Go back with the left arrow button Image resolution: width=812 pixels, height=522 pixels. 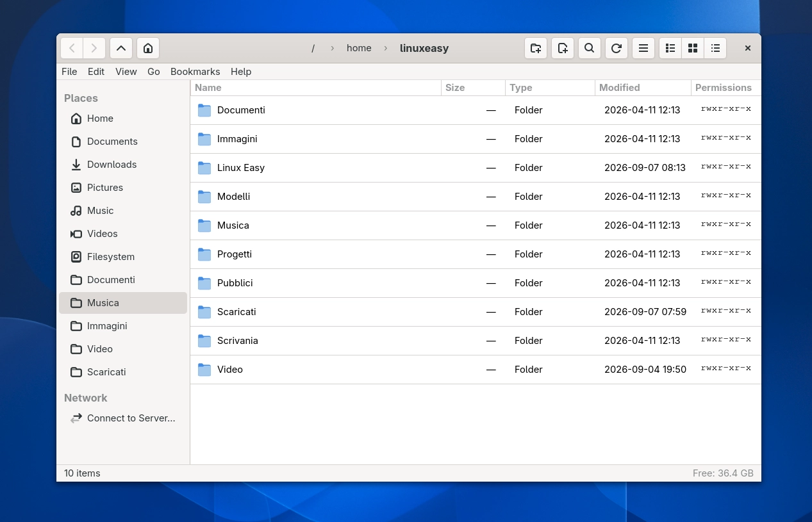pyautogui.click(x=72, y=48)
